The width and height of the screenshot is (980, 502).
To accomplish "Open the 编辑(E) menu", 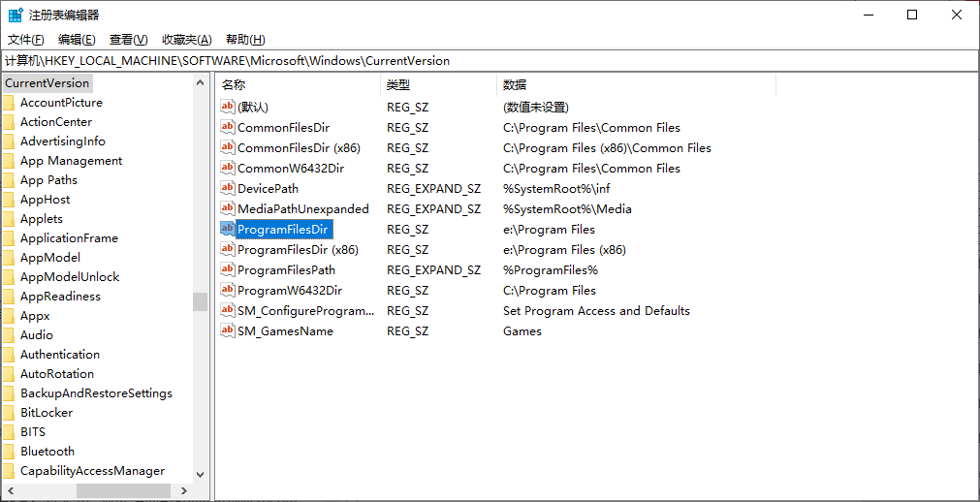I will [x=77, y=40].
